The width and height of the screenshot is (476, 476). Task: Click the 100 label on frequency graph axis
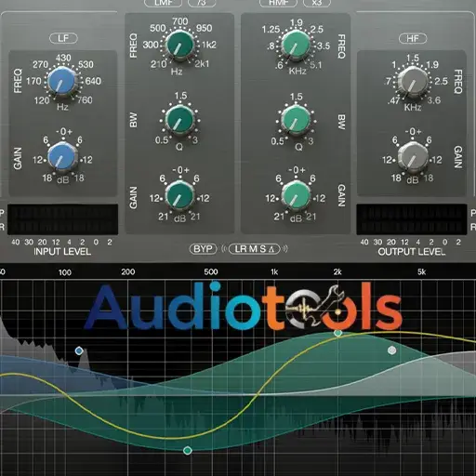point(65,272)
